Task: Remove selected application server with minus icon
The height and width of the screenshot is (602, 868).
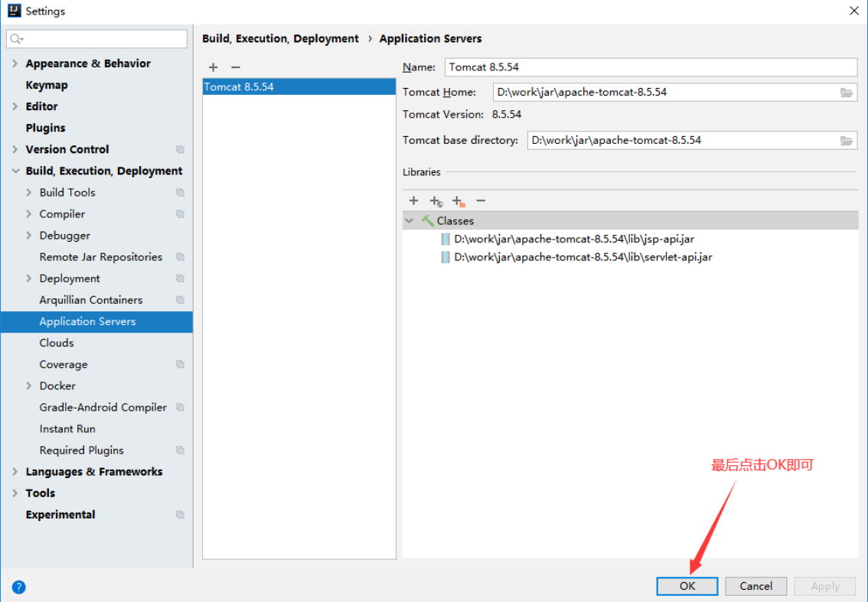Action: 236,67
